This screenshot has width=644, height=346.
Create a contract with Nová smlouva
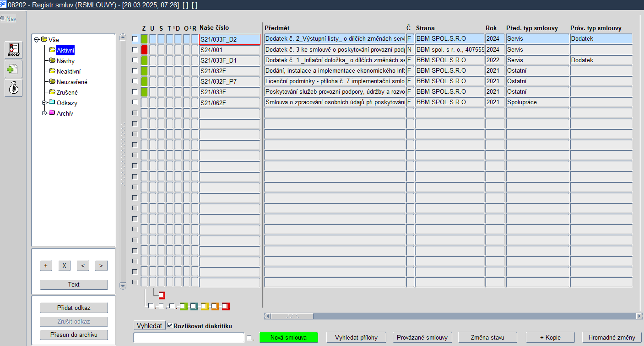pos(289,337)
